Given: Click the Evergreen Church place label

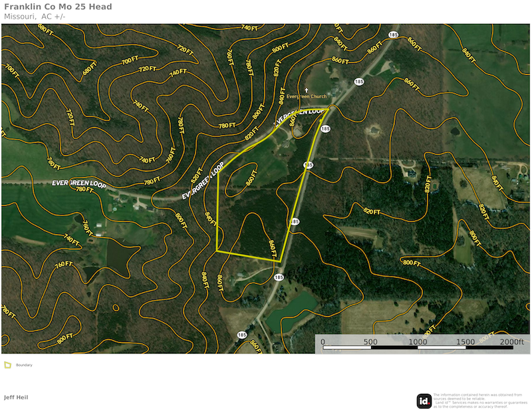Looking at the screenshot, I should 307,96.
